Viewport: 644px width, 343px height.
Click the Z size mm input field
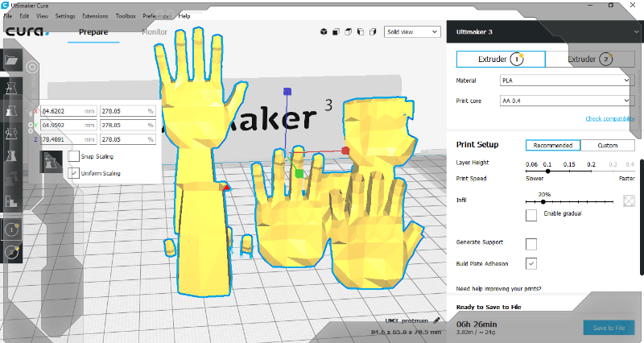(x=68, y=139)
